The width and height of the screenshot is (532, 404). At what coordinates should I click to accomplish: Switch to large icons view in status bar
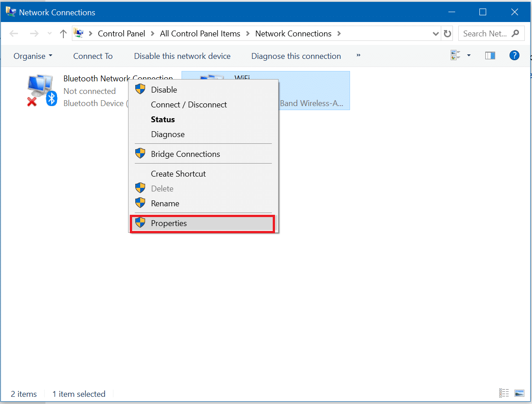[x=519, y=393]
